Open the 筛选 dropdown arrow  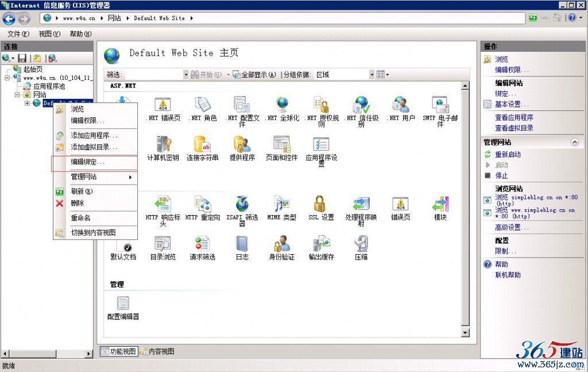(185, 75)
